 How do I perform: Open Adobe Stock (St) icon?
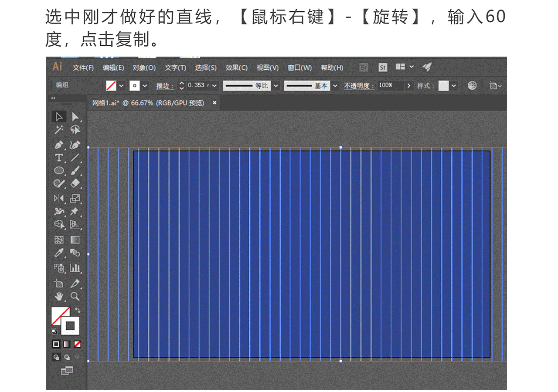382,68
